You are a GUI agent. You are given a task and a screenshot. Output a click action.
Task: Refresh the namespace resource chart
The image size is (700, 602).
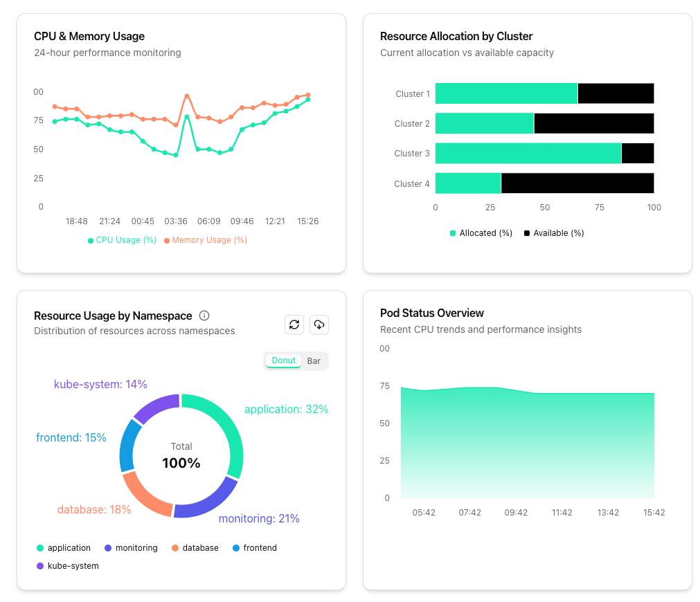coord(294,325)
